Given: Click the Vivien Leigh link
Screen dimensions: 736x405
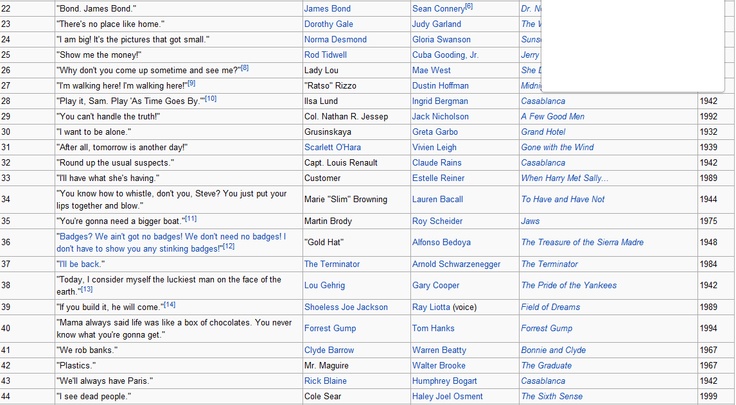Looking at the screenshot, I should coord(434,147).
